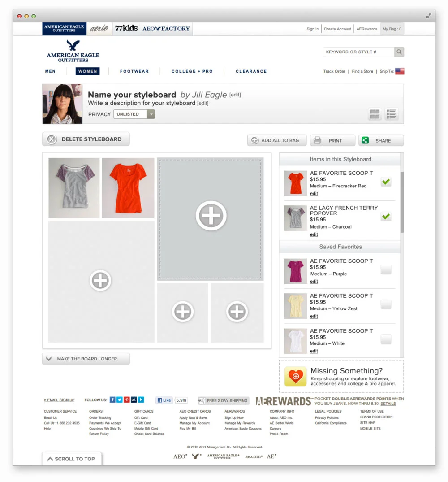Expand Make The Board Longer
Screen dimensions: 448x482
pyautogui.click(x=86, y=359)
